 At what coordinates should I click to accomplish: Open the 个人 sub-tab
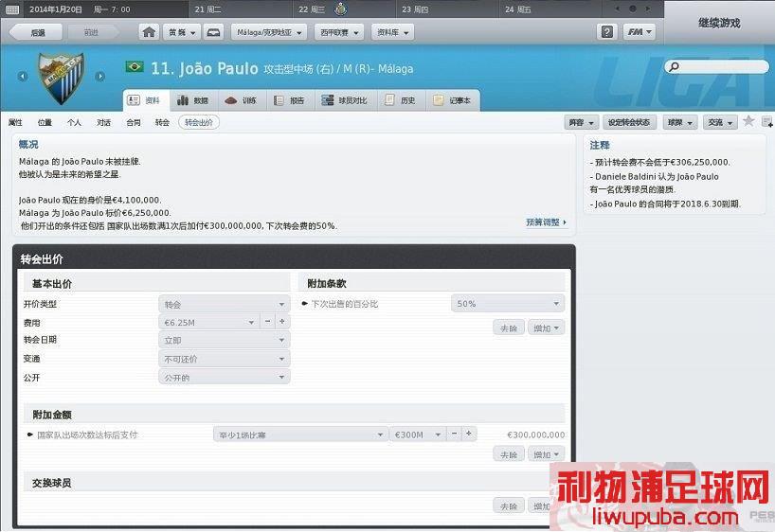pyautogui.click(x=74, y=122)
